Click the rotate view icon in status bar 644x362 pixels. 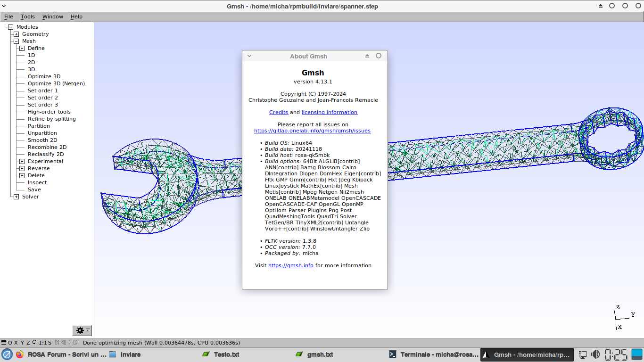34,343
